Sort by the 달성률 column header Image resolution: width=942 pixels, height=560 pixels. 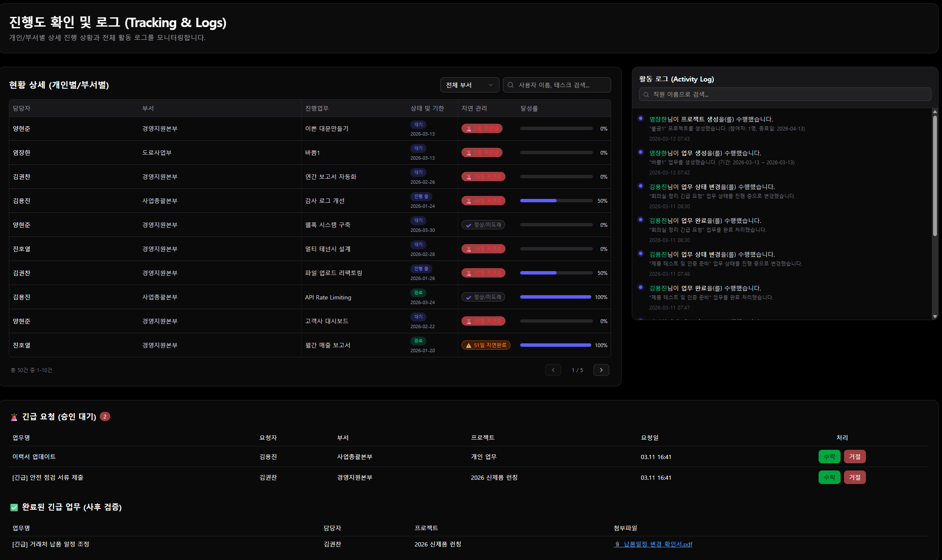click(529, 109)
